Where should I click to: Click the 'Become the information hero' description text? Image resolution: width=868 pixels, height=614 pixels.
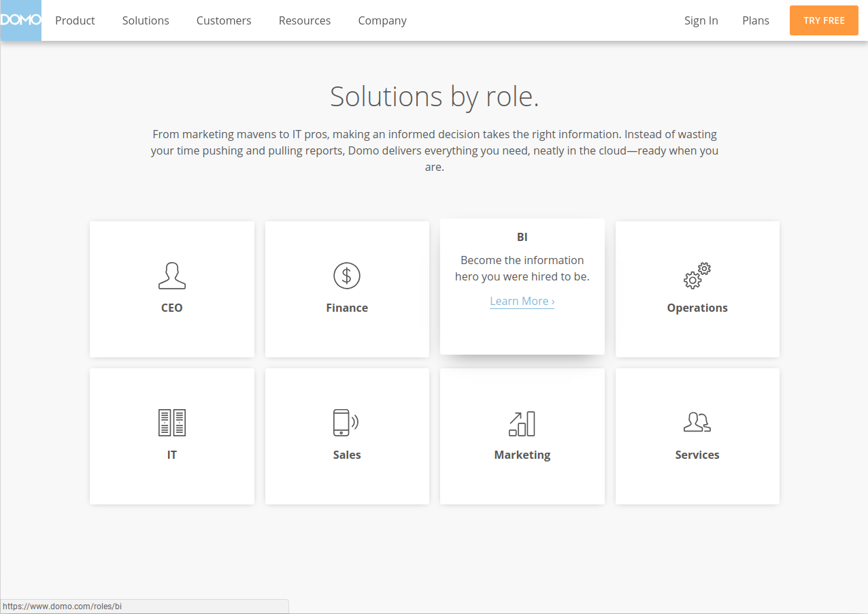tap(522, 268)
